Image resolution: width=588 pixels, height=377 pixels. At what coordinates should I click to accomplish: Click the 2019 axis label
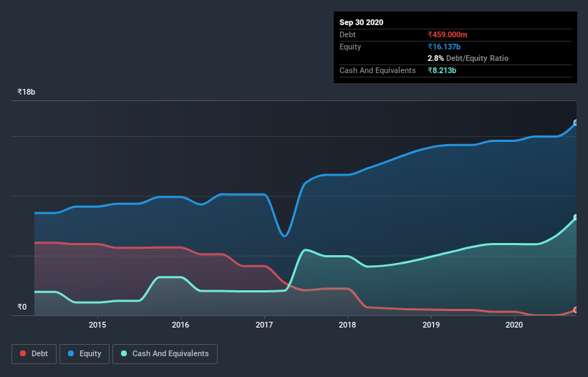431,325
